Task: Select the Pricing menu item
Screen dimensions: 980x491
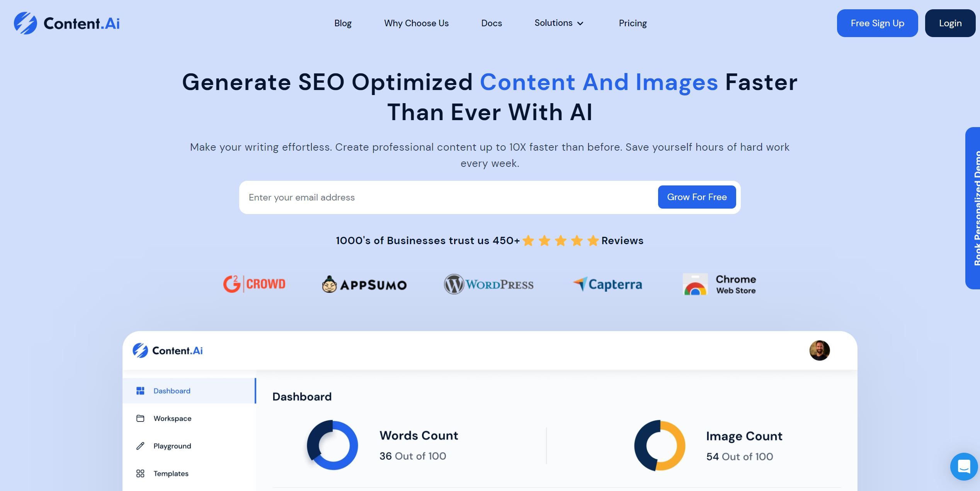Action: (x=633, y=23)
